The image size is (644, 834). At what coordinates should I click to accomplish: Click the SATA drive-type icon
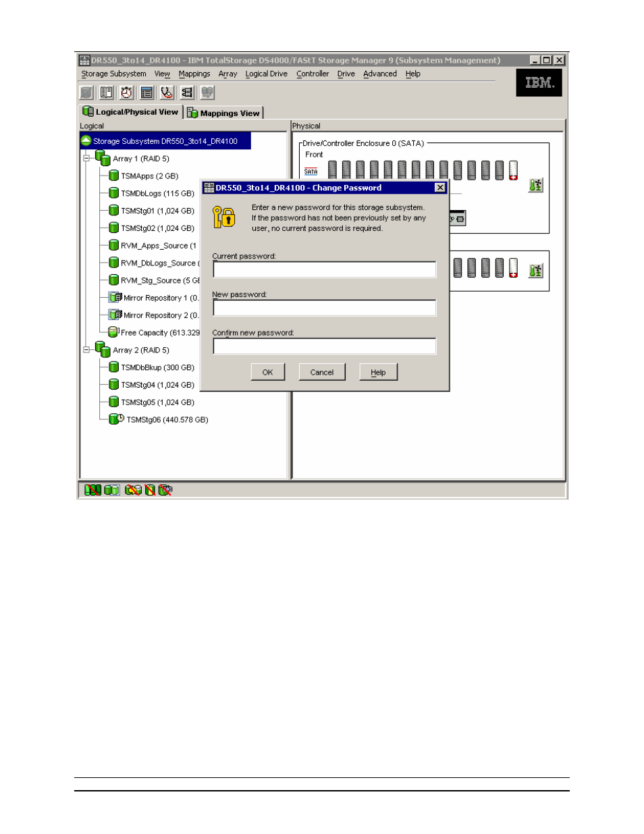point(311,172)
